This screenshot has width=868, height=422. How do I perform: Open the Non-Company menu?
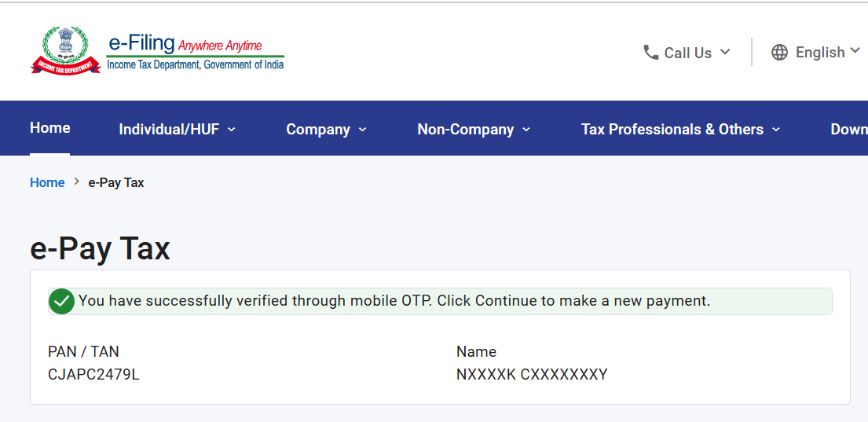[474, 129]
